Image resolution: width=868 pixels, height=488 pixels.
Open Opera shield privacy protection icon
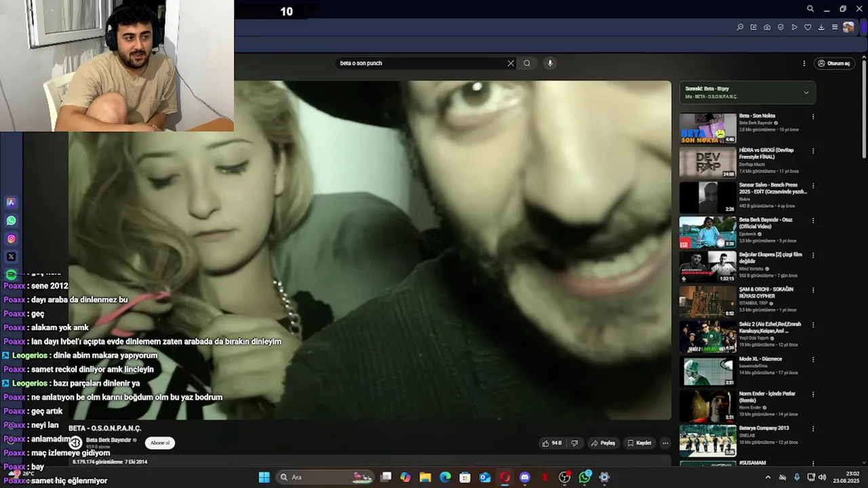coord(781,27)
